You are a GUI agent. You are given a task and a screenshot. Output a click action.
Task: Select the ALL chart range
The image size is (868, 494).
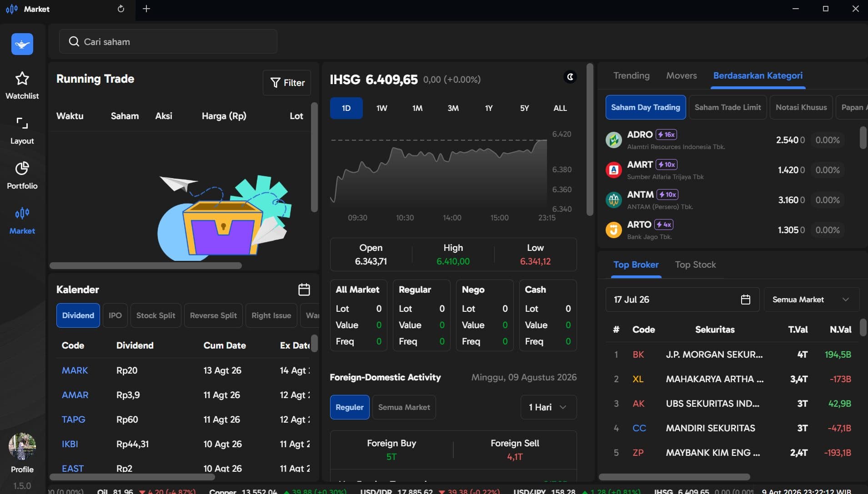click(x=560, y=108)
